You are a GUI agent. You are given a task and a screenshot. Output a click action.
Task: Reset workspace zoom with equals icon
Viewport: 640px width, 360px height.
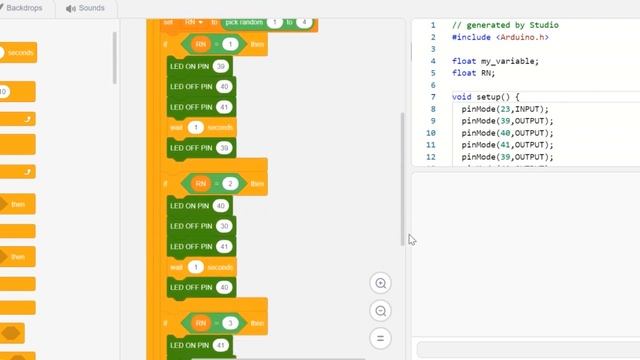tap(380, 338)
